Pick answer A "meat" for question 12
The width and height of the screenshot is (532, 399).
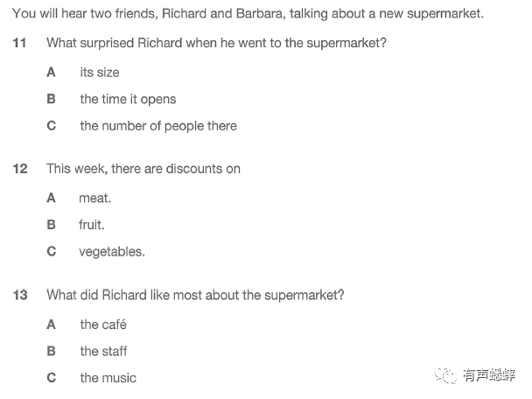tap(95, 198)
